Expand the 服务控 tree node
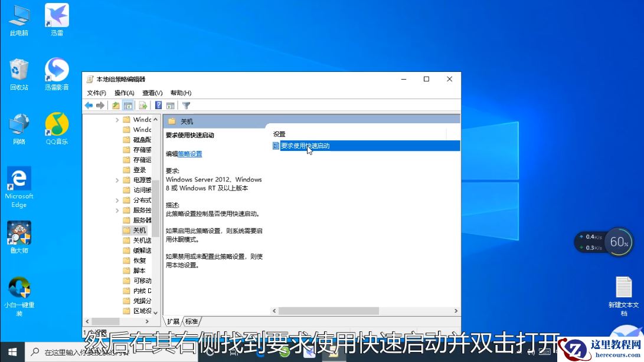Image resolution: width=644 pixels, height=362 pixels. tap(116, 210)
